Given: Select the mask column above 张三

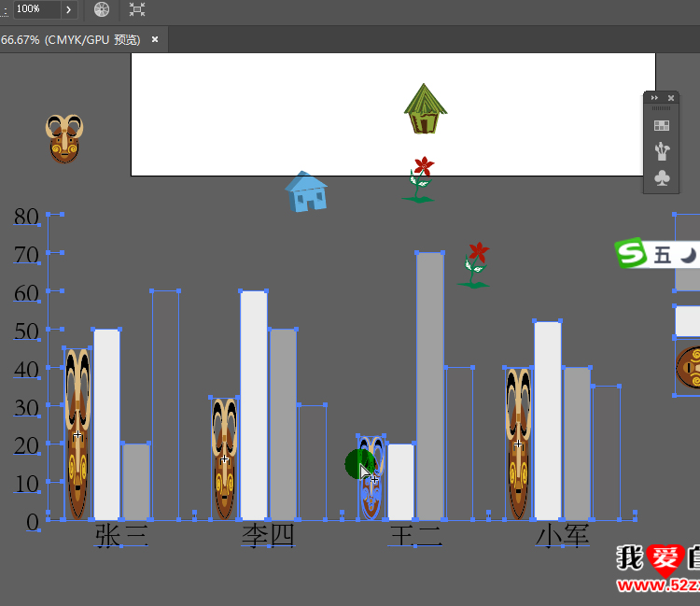Looking at the screenshot, I should [77, 434].
